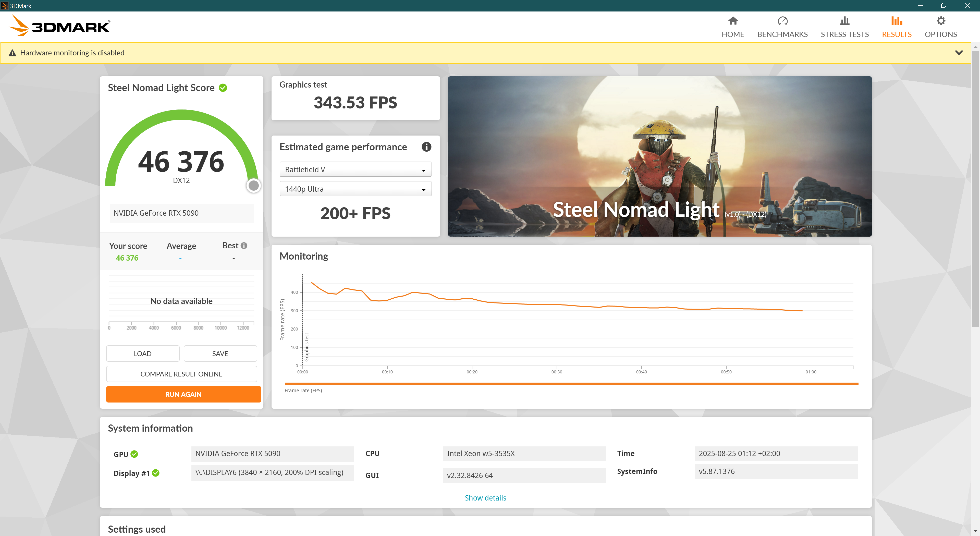Click the orange Frame rate (FPS) legend bar
980x536 pixels.
[571, 384]
